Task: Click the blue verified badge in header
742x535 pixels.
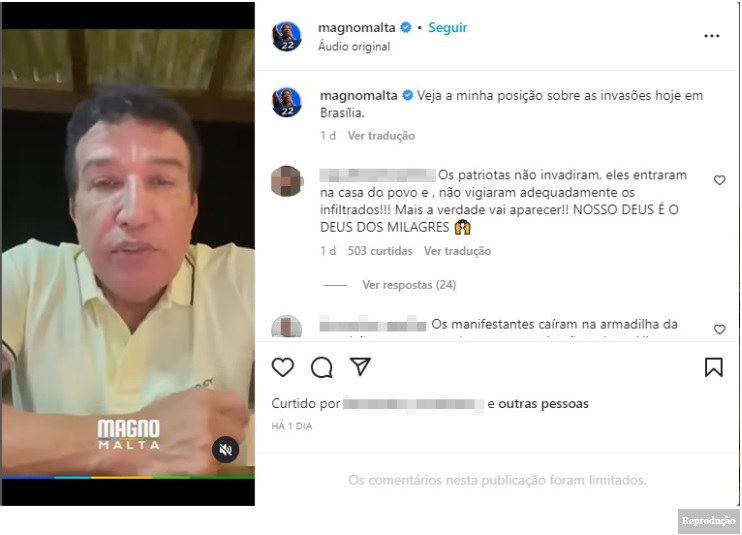Action: click(406, 27)
